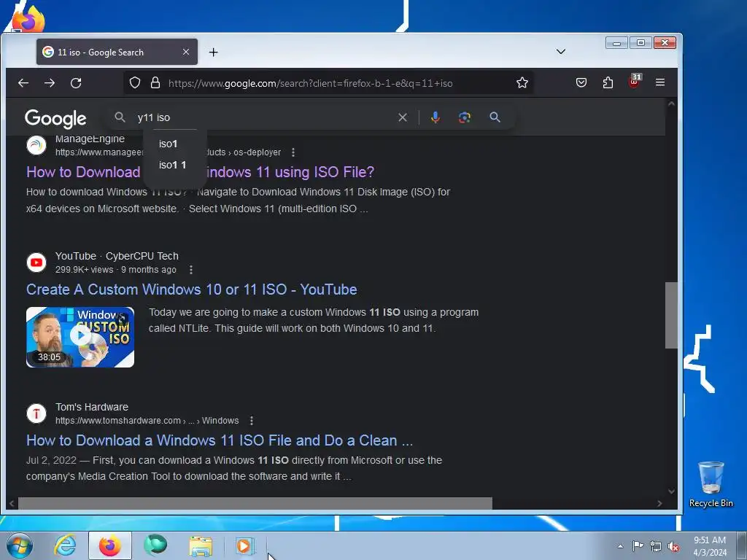Open the Windows Start menu
The height and width of the screenshot is (560, 747).
[x=20, y=545]
